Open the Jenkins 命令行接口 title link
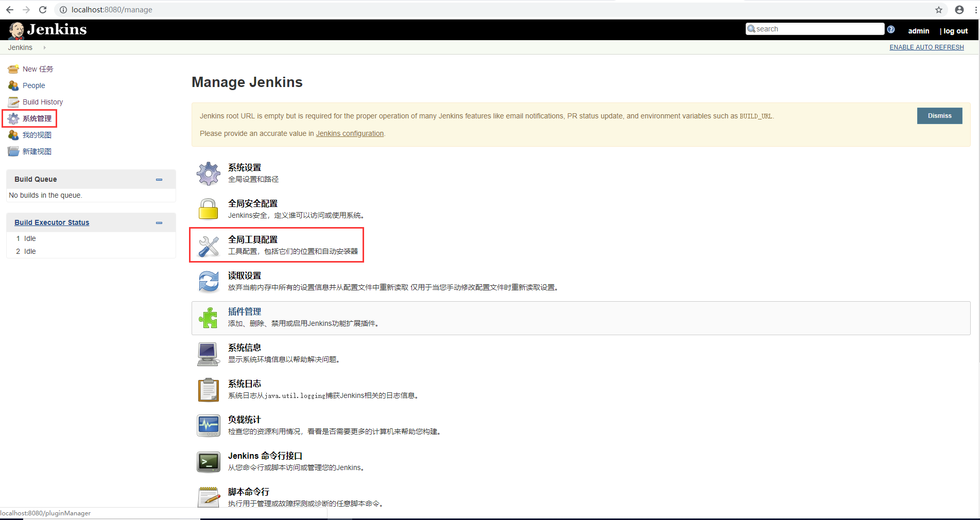This screenshot has height=520, width=980. coord(265,456)
